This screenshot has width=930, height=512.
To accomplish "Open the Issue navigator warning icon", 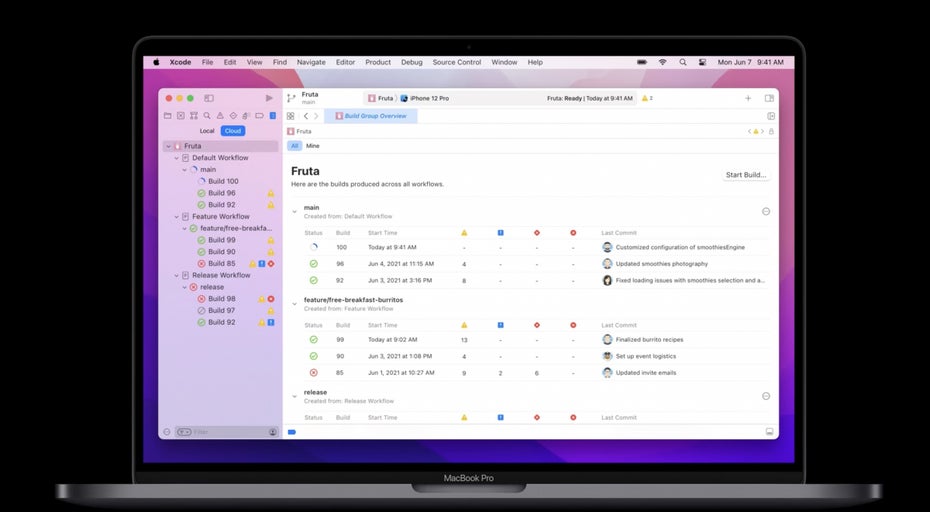I will coord(219,116).
